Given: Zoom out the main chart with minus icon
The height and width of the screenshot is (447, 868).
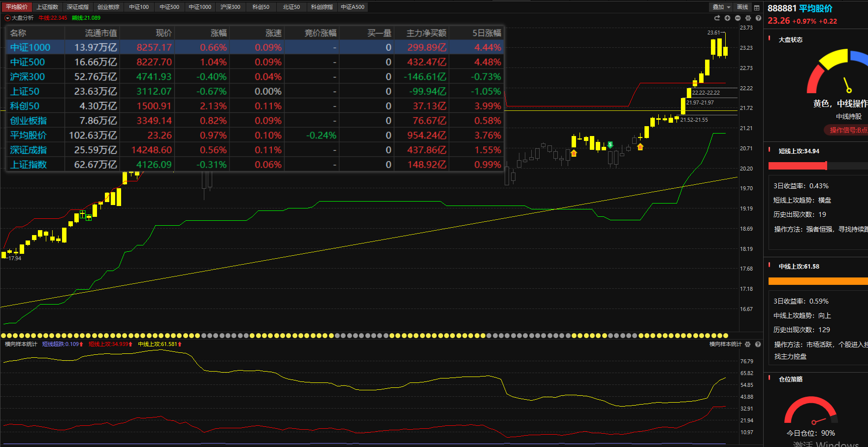Looking at the screenshot, I should click(x=738, y=18).
